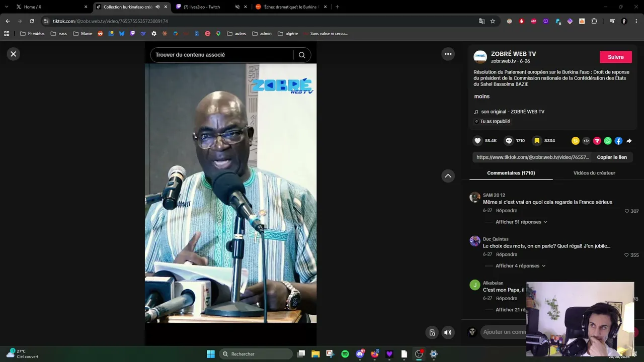The height and width of the screenshot is (362, 644).
Task: Open the 'rsrcs' bookmarks folder
Action: 59,34
